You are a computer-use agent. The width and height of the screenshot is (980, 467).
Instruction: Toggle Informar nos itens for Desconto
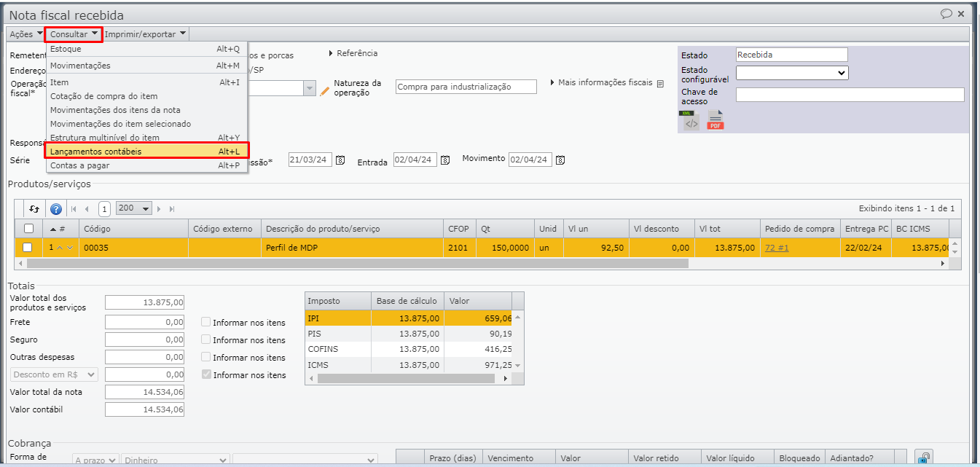(x=205, y=374)
